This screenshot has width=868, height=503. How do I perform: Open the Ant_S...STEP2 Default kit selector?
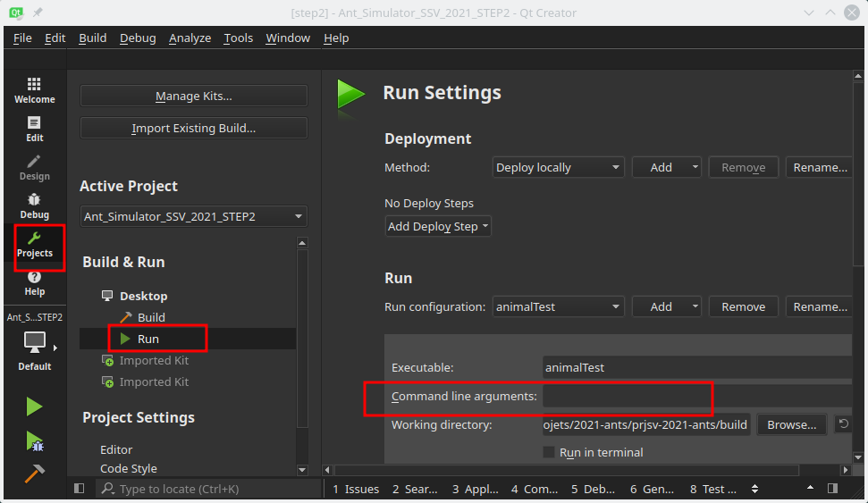(34, 341)
